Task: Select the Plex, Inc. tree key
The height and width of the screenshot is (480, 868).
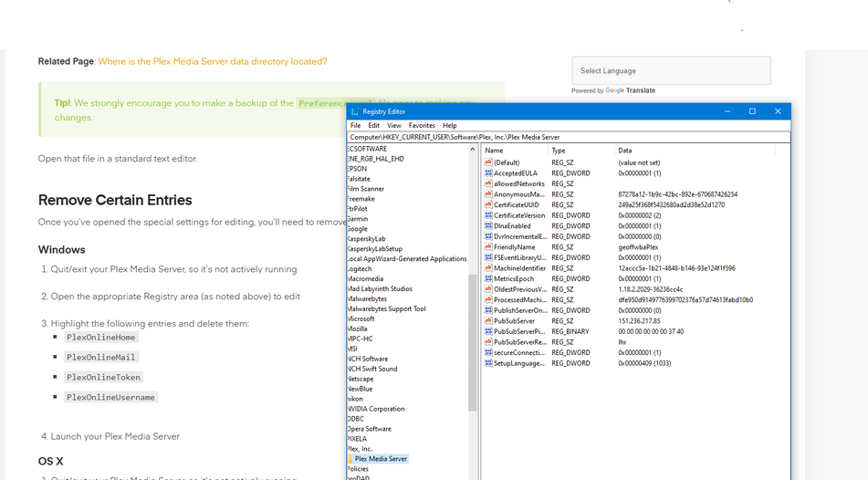Action: click(360, 449)
